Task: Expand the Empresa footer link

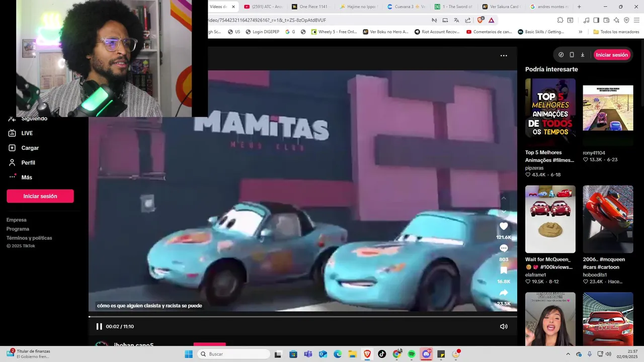Action: point(17,220)
